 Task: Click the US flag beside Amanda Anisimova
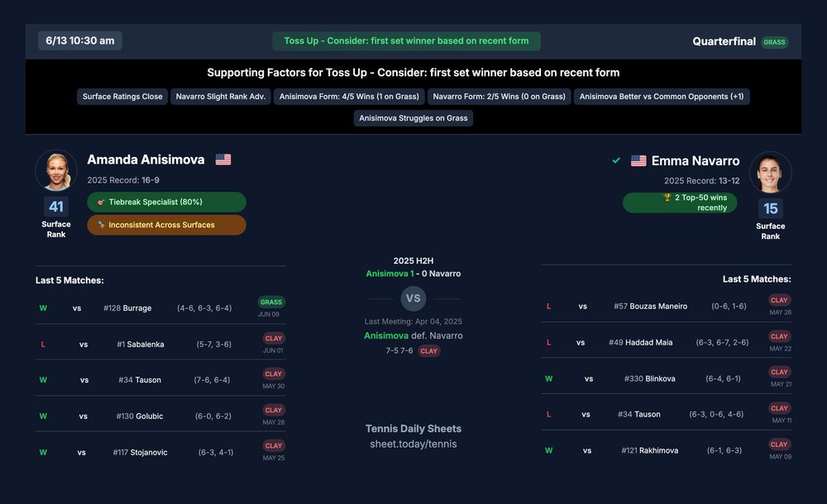pyautogui.click(x=223, y=159)
